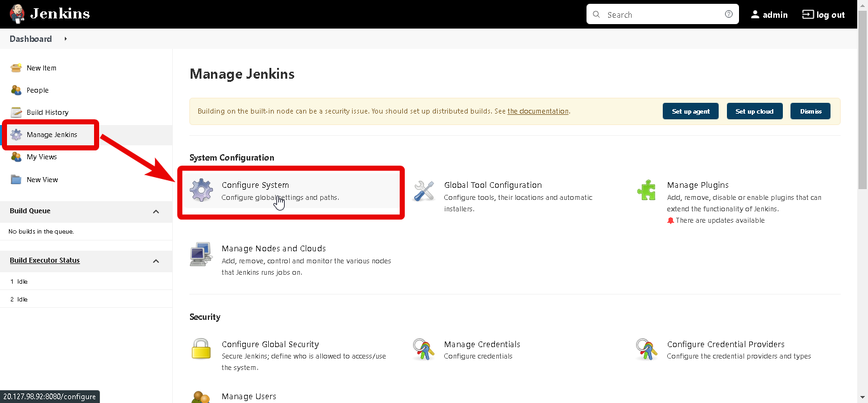This screenshot has height=403, width=868.
Task: Click the Manage Credentials keys icon
Action: point(424,349)
